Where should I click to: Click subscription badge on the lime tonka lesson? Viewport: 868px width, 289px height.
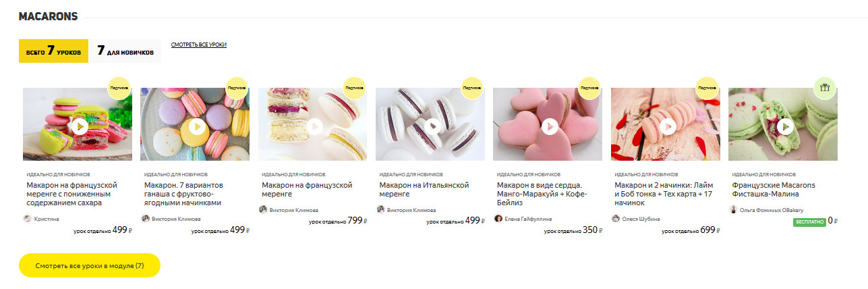click(x=707, y=88)
